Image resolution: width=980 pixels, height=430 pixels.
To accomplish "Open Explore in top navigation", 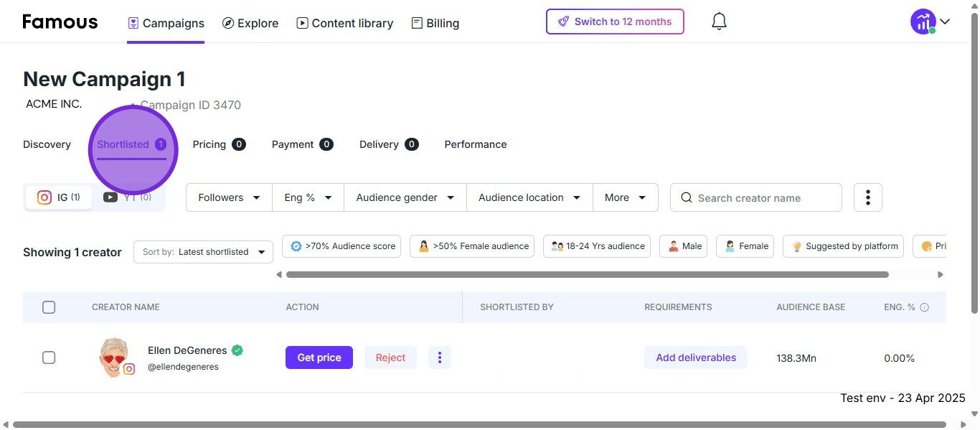I will (x=250, y=23).
